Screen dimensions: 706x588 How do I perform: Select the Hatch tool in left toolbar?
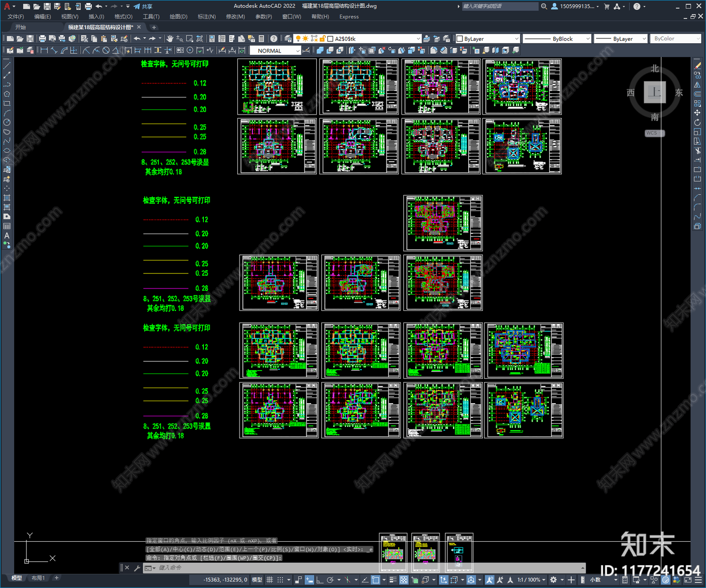[x=7, y=198]
